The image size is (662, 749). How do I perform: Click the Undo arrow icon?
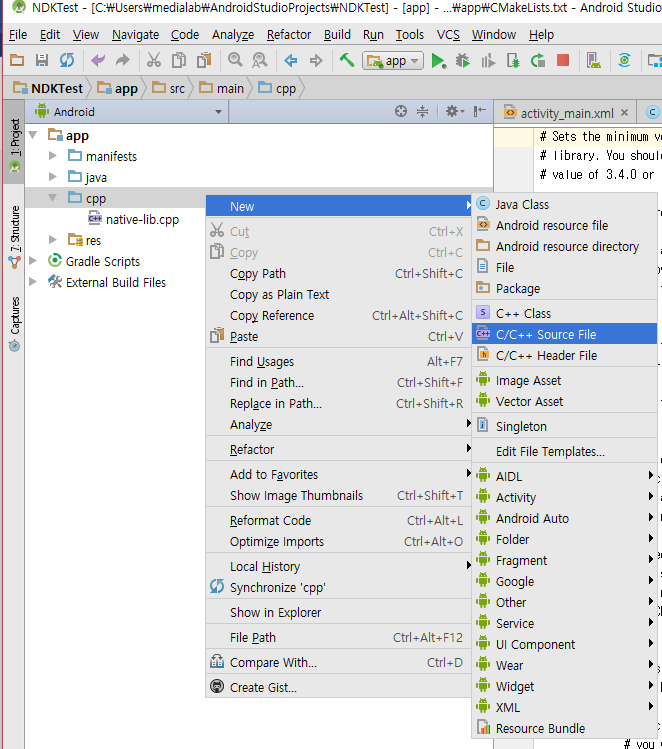[x=98, y=60]
